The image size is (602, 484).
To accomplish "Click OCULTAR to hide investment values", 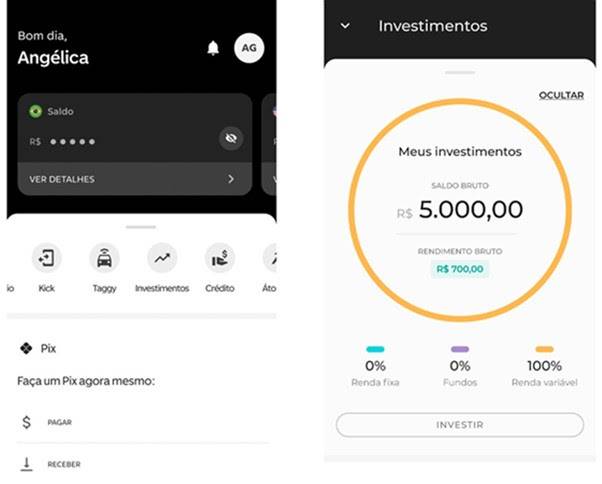I will click(x=561, y=95).
